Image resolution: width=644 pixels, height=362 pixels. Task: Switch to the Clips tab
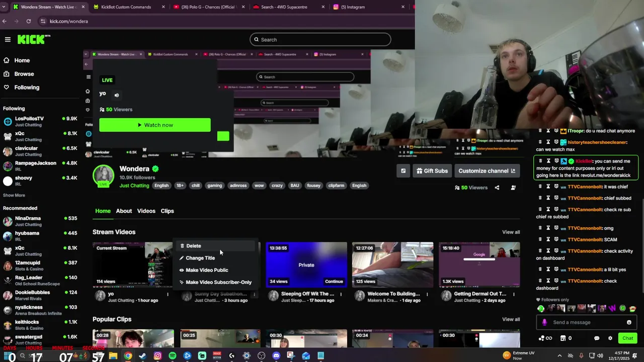(167, 211)
